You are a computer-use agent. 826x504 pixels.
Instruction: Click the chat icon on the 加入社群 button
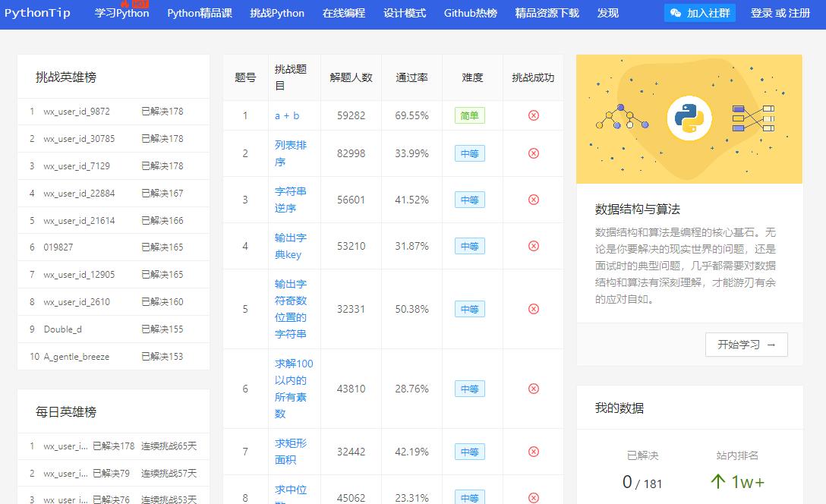[675, 13]
